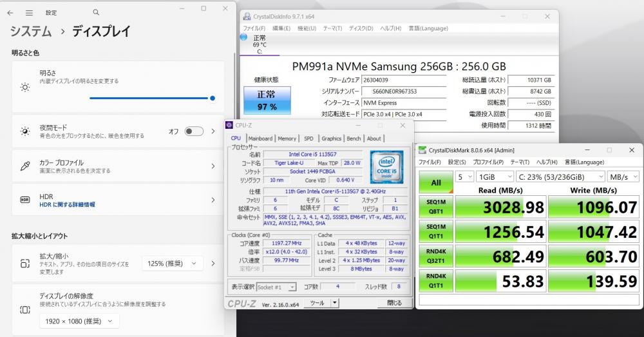This screenshot has height=337, width=644.
Task: Run RND4K Q1T1 test
Action: point(436,281)
